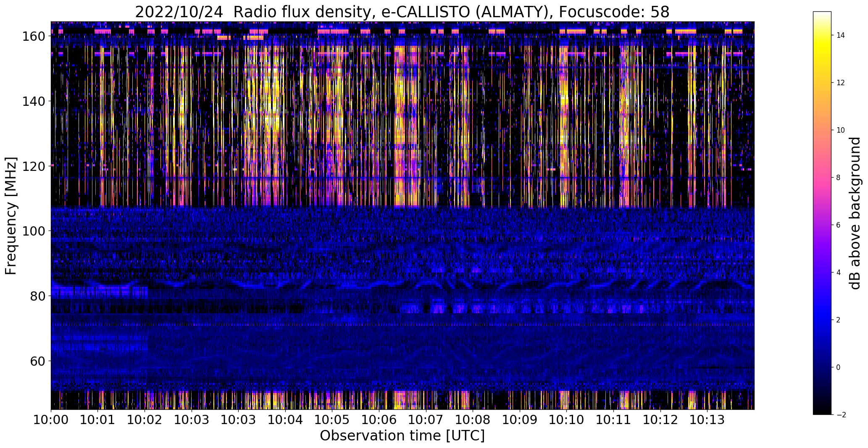
Task: Click the colorbar gradient strip
Action: 822,213
